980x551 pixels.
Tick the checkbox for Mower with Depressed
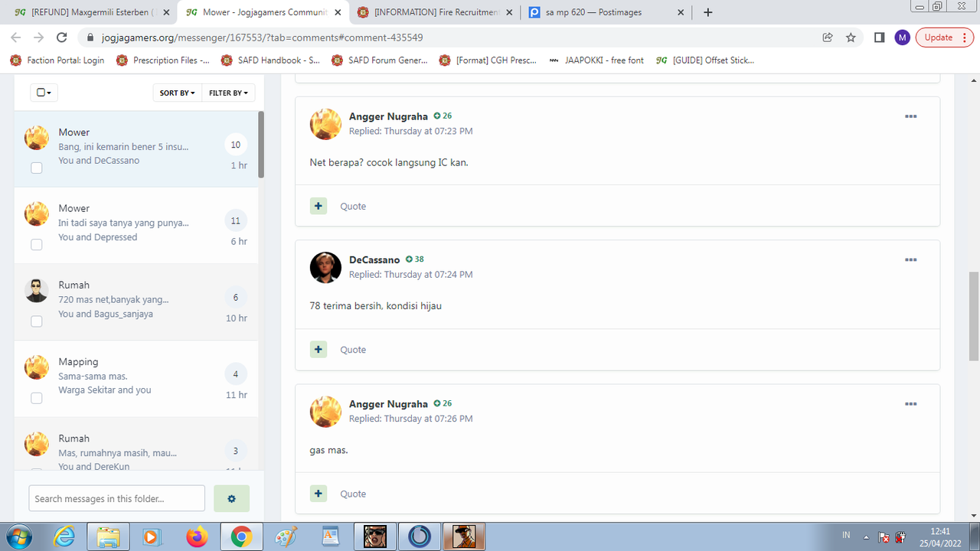point(36,244)
